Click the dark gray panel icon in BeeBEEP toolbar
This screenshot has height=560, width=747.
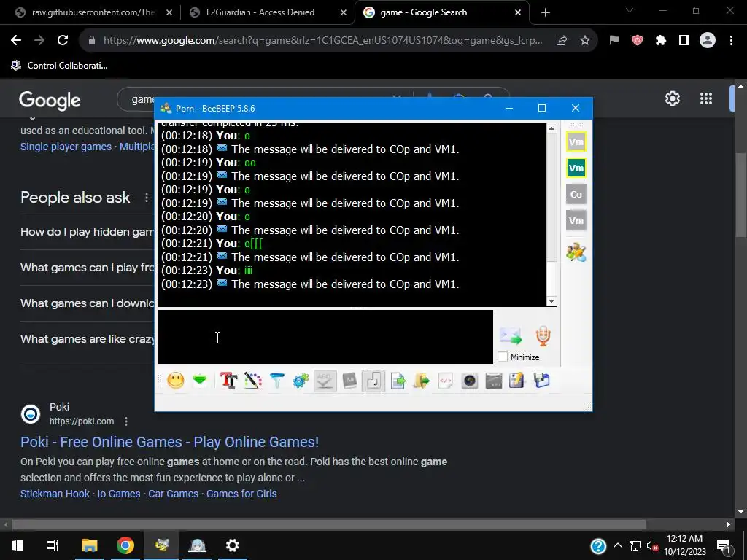point(494,381)
